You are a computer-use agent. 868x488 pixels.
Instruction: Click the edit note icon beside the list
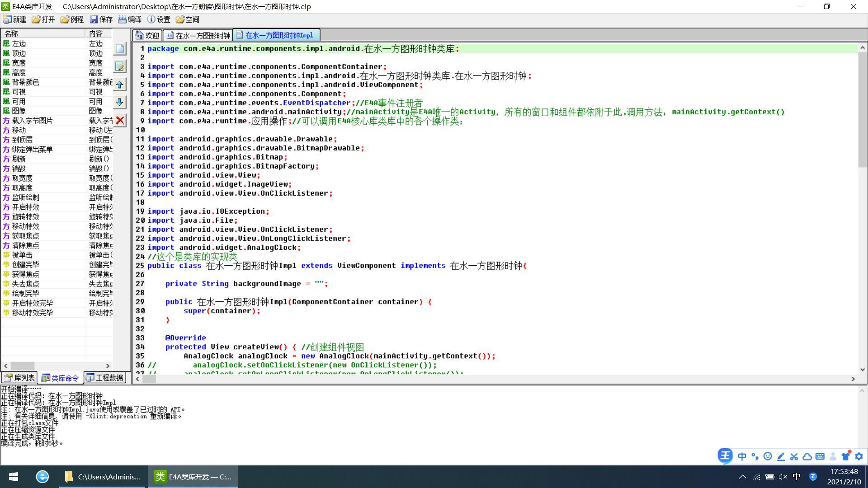[x=120, y=66]
